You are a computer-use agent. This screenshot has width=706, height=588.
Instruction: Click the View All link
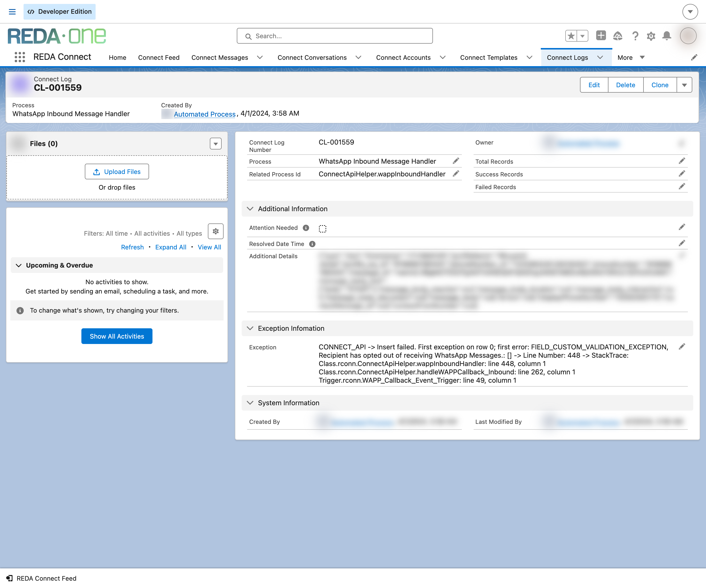point(209,247)
